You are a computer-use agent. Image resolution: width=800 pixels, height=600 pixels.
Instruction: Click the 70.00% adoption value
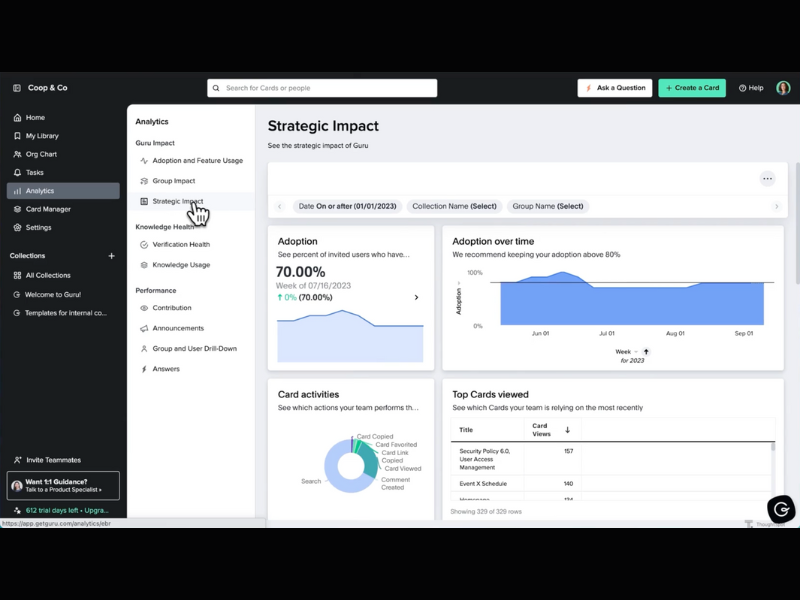coord(301,272)
